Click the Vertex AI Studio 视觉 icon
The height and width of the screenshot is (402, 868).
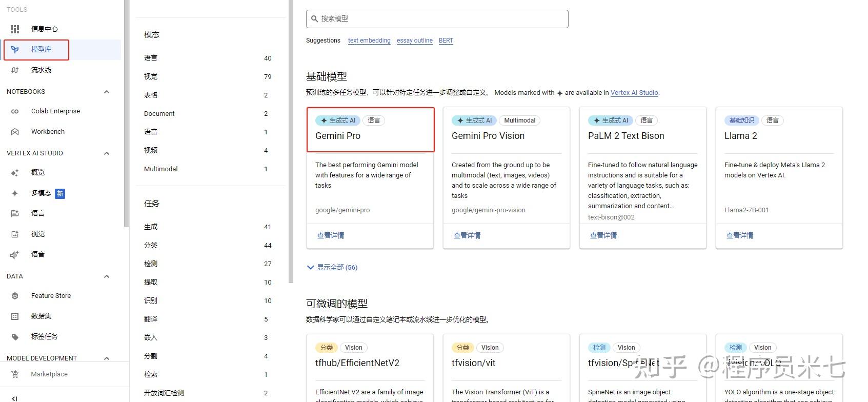tap(15, 234)
